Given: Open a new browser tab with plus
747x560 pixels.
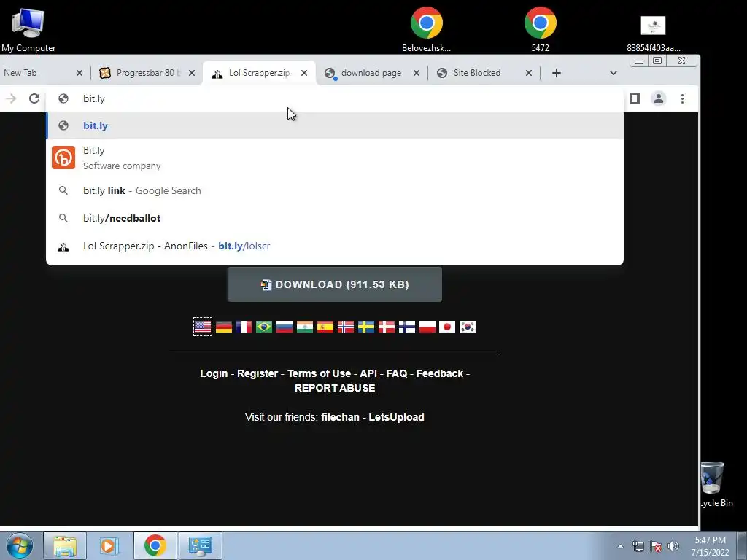Looking at the screenshot, I should coord(557,73).
